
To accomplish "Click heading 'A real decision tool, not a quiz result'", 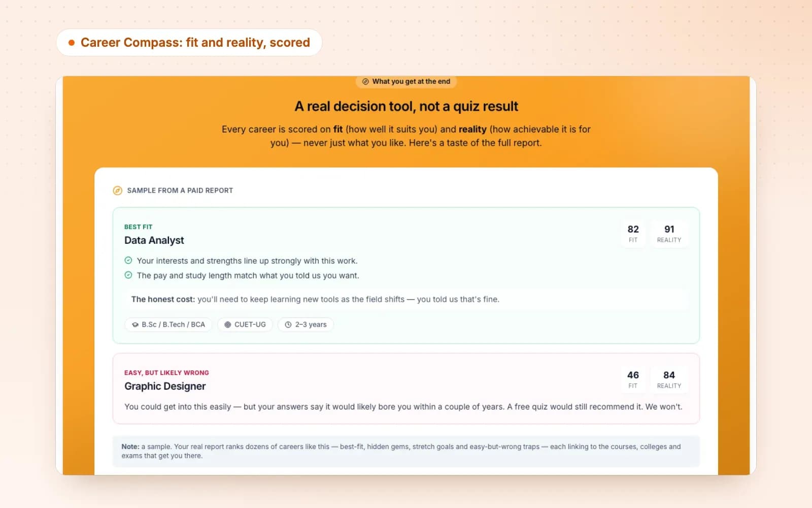I will click(x=406, y=106).
